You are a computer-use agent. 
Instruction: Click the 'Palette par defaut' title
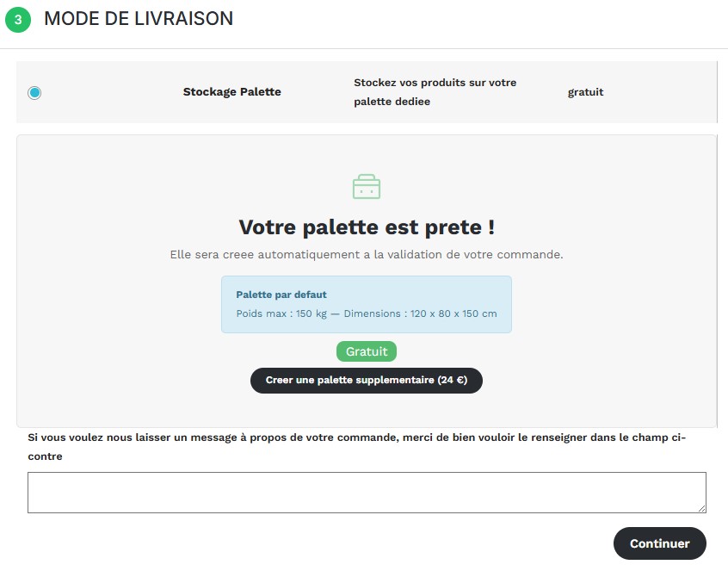point(281,295)
